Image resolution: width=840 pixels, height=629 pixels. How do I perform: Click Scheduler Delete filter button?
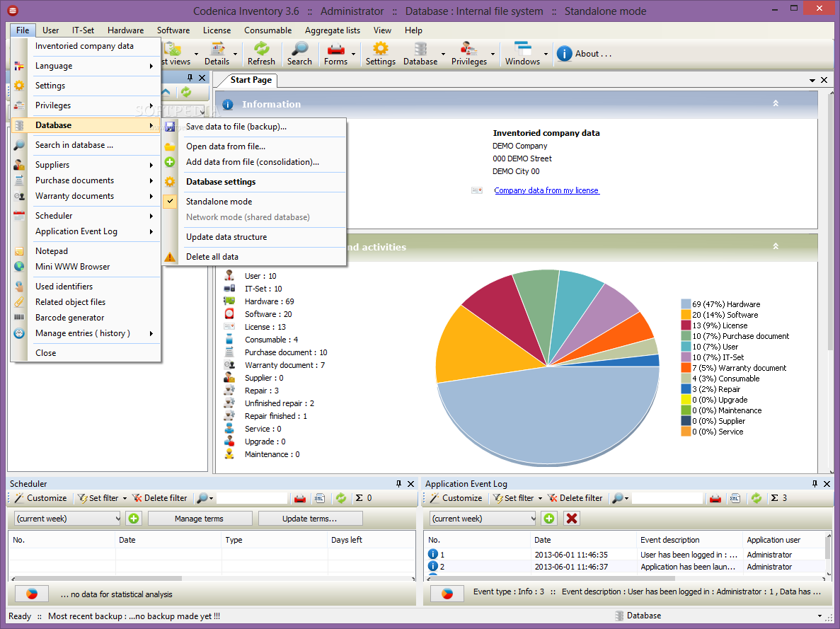click(160, 497)
